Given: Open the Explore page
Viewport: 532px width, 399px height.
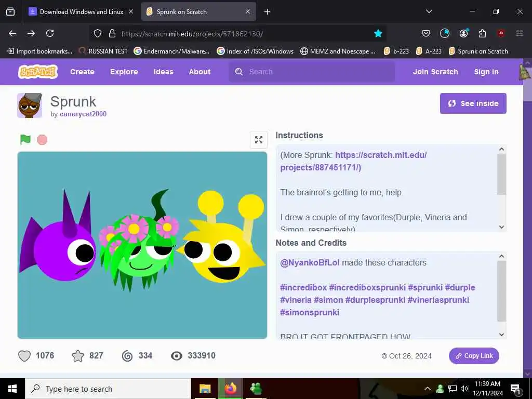Looking at the screenshot, I should coord(124,72).
